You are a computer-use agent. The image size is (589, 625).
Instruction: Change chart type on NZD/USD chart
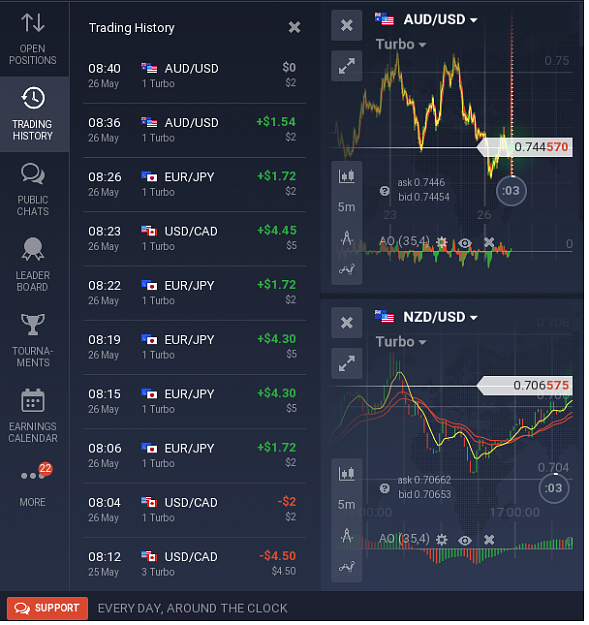coord(348,476)
